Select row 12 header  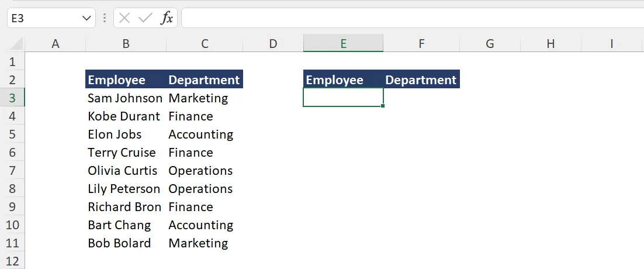point(12,260)
